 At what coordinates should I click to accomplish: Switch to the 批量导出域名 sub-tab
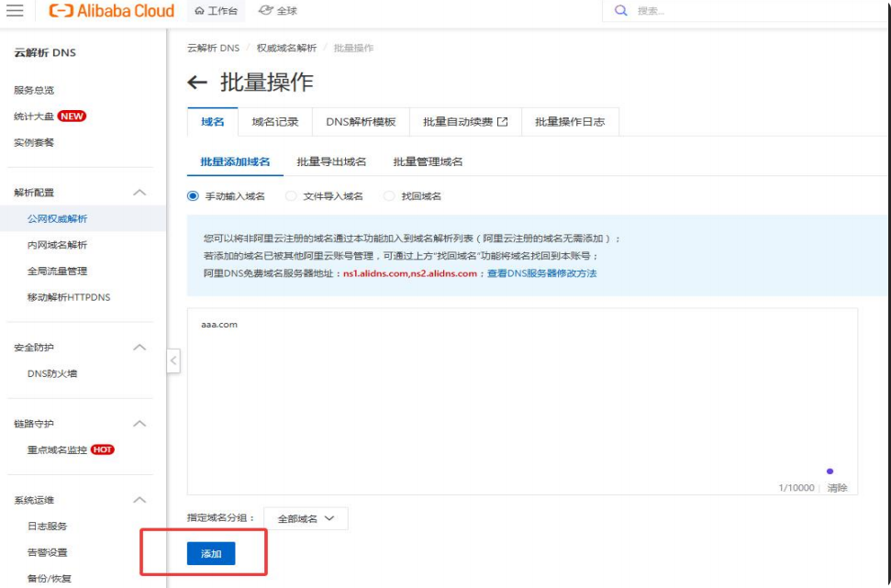click(331, 161)
